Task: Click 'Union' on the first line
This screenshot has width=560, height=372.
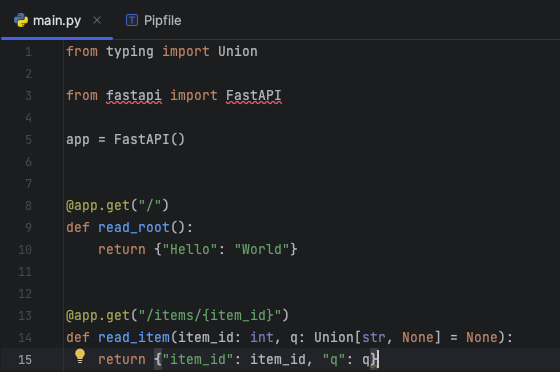Action: [x=238, y=51]
